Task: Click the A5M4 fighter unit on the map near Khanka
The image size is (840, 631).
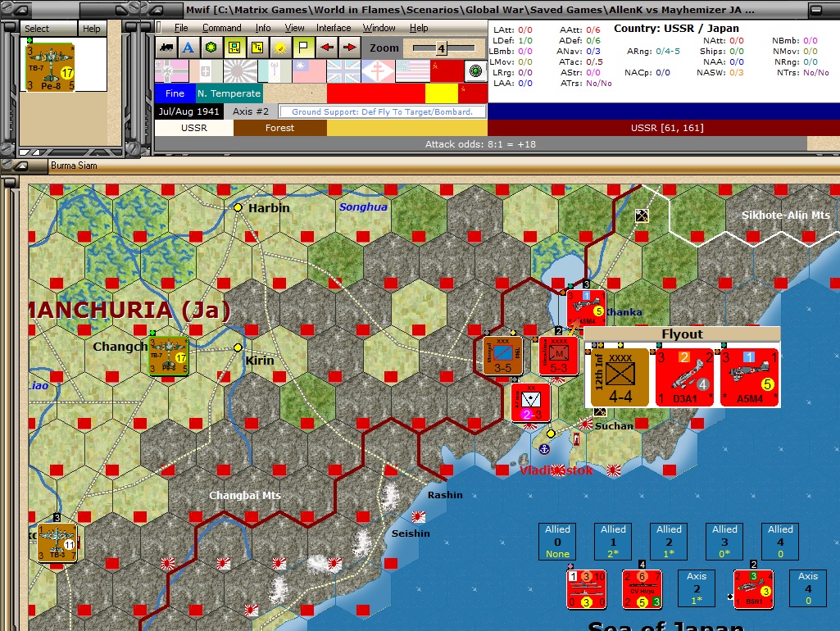Action: (586, 307)
